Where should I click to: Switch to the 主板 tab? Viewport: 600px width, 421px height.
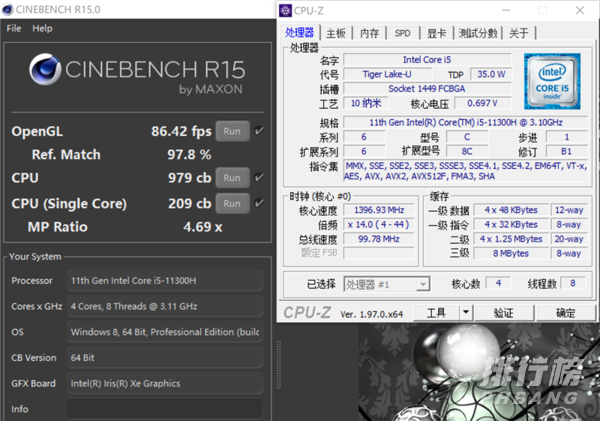[x=336, y=33]
